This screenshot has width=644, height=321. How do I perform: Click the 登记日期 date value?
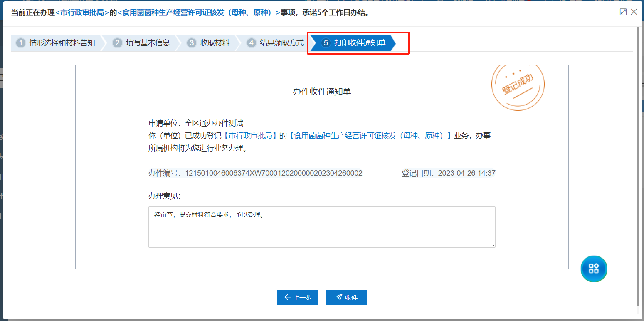pyautogui.click(x=466, y=173)
